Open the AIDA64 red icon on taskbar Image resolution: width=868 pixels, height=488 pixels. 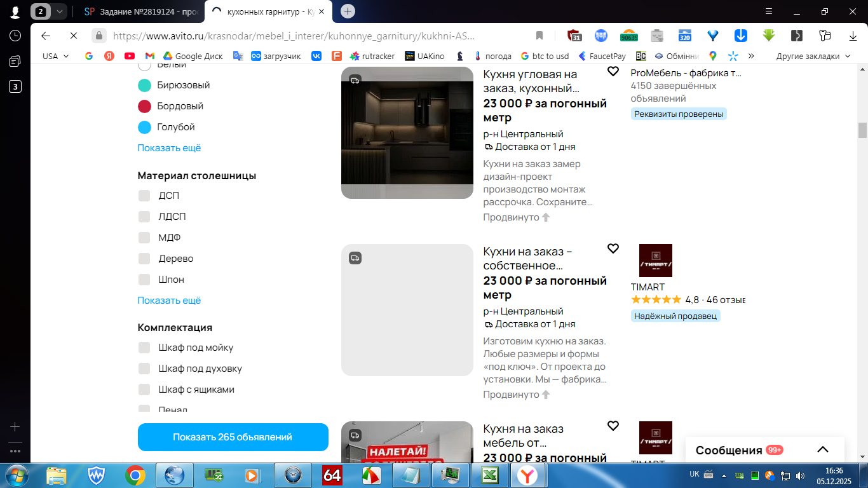332,475
